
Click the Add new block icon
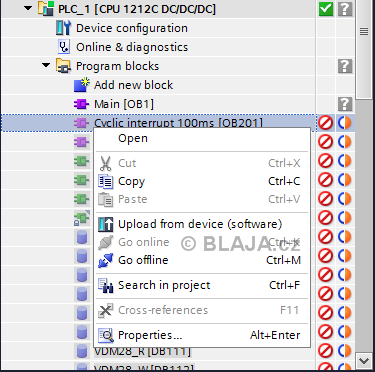[82, 85]
